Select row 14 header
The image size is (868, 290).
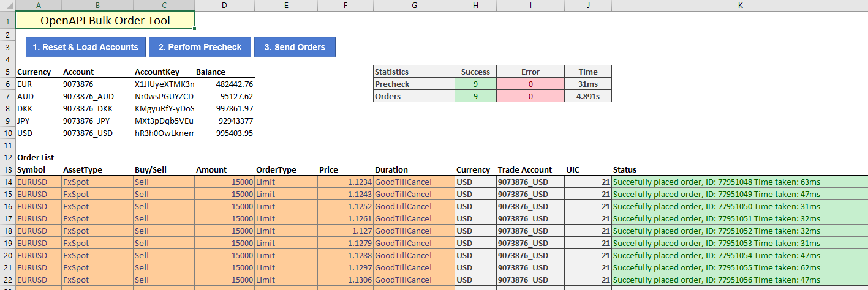tap(7, 182)
